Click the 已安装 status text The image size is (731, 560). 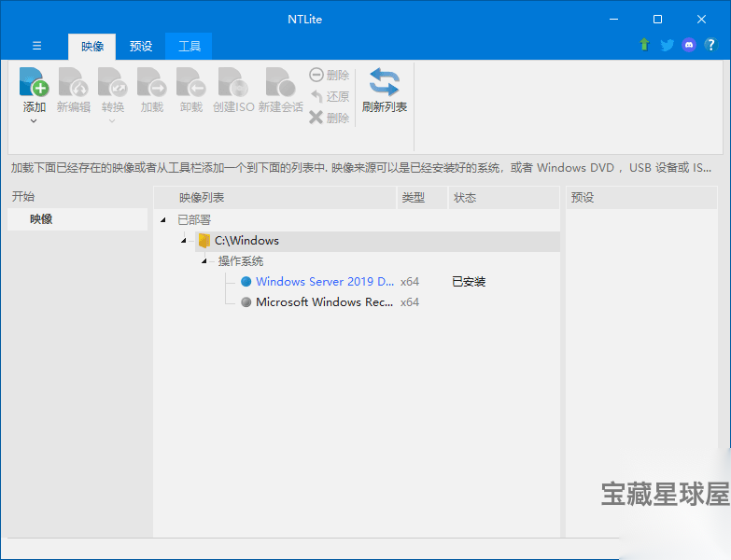coord(469,281)
